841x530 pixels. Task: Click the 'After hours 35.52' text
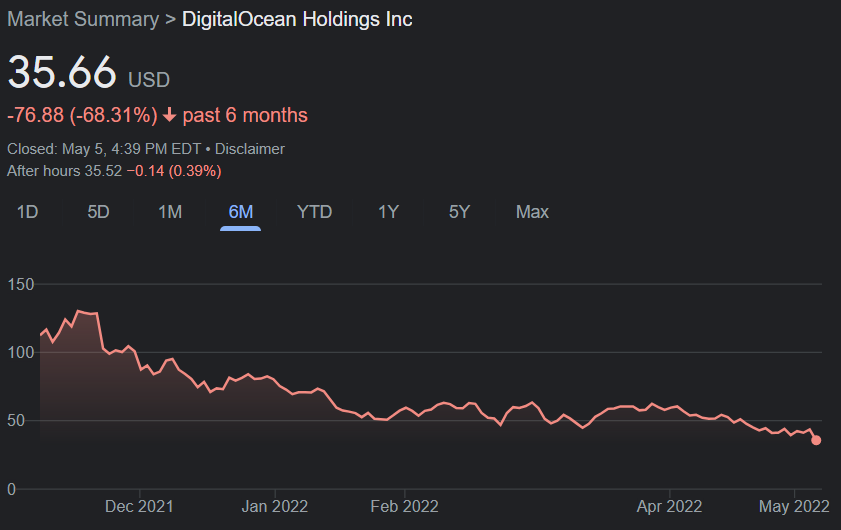pos(64,171)
